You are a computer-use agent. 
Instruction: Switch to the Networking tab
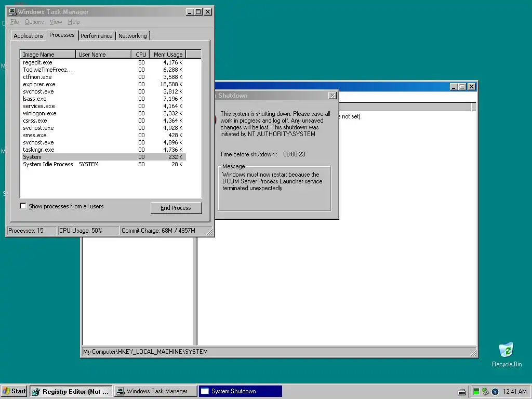point(132,36)
